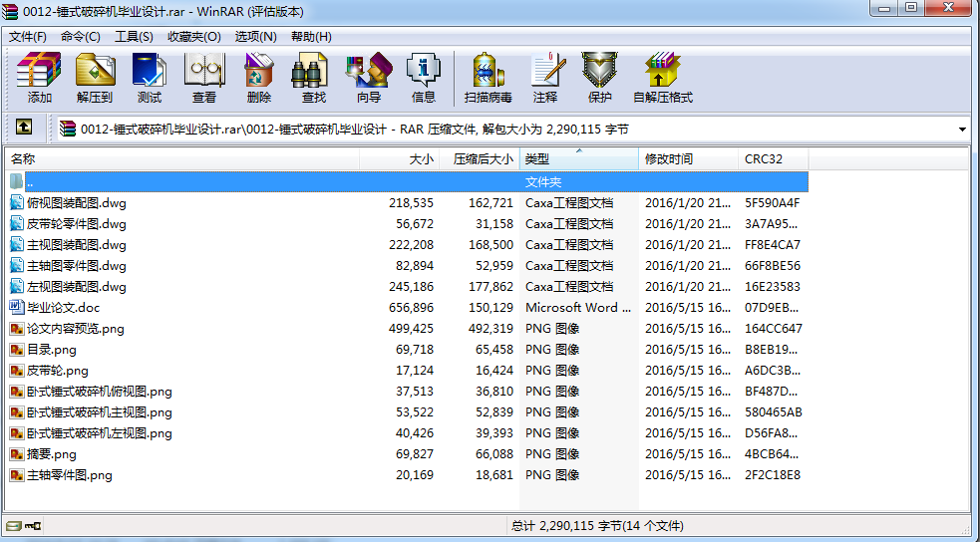Sort by the 修改时间 column header
This screenshot has height=542, width=980.
pyautogui.click(x=688, y=158)
